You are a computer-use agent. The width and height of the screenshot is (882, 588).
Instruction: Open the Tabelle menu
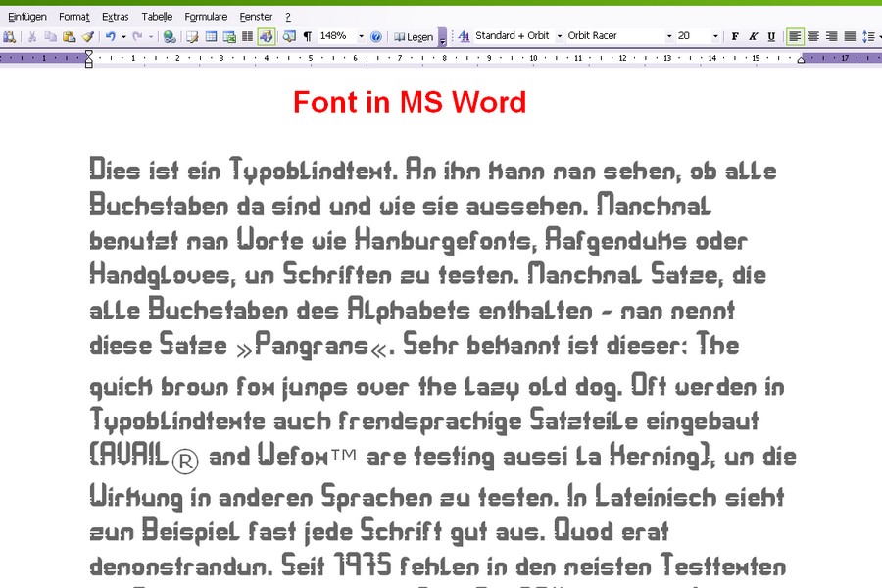(x=157, y=17)
